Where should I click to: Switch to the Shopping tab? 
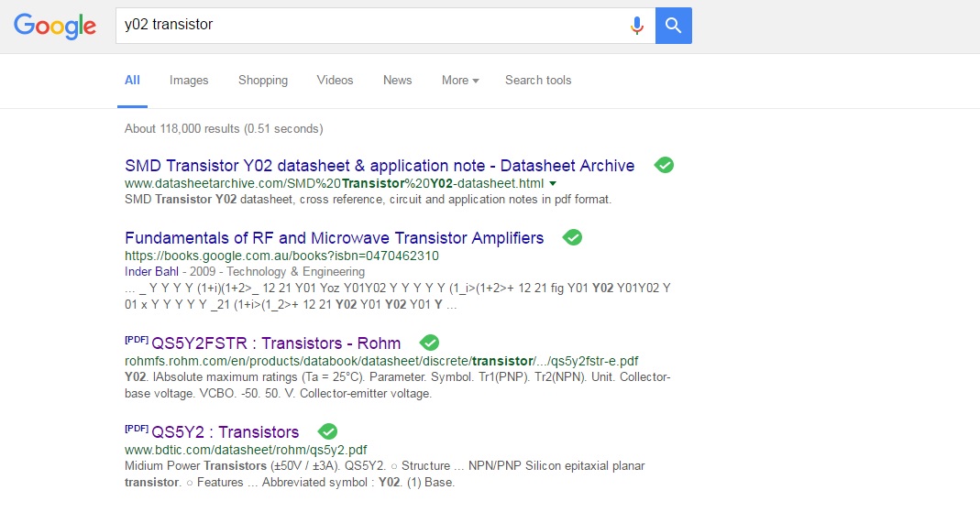[x=263, y=81]
